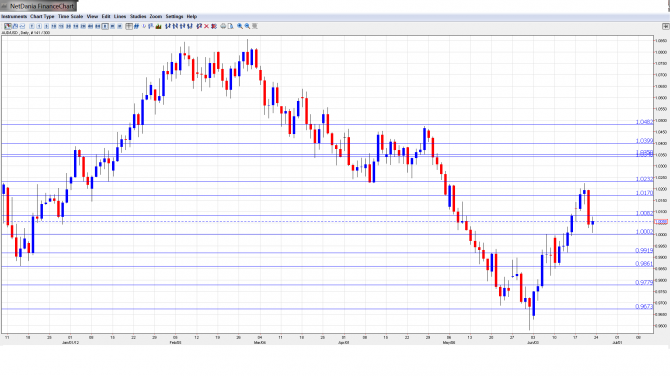Click the NetDania FinanceChart title tab
The width and height of the screenshot is (670, 376).
coord(38,6)
